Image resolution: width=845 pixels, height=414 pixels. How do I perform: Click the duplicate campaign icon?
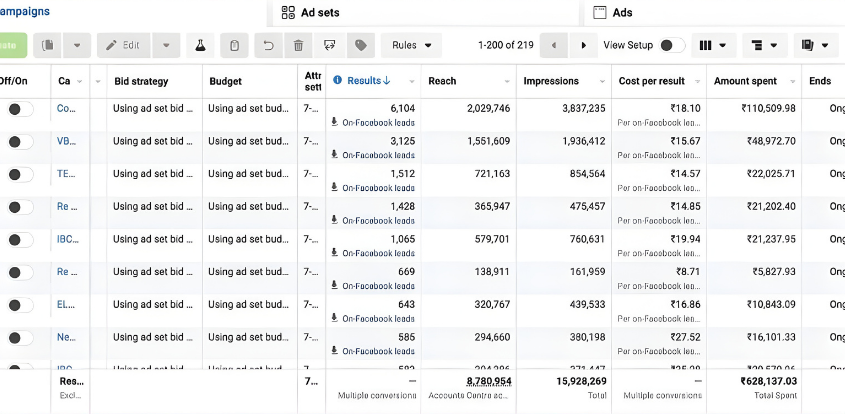[47, 46]
